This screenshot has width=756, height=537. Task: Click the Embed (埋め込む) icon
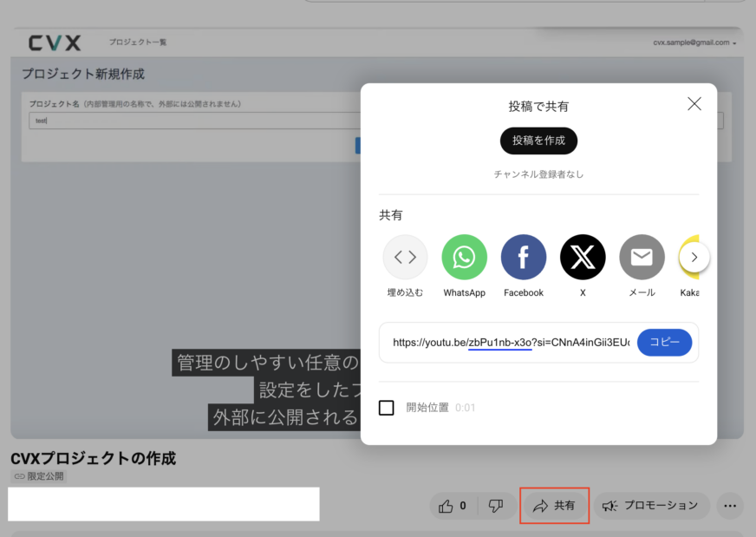[405, 258]
